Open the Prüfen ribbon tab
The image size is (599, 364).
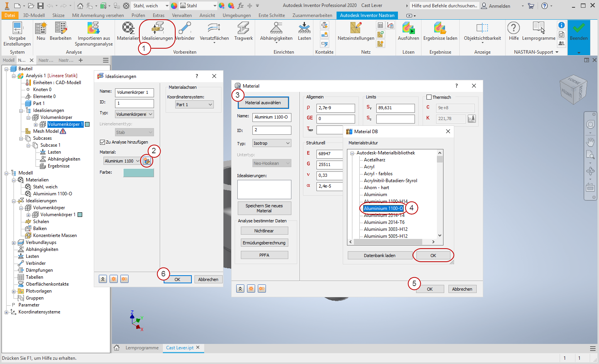[138, 15]
